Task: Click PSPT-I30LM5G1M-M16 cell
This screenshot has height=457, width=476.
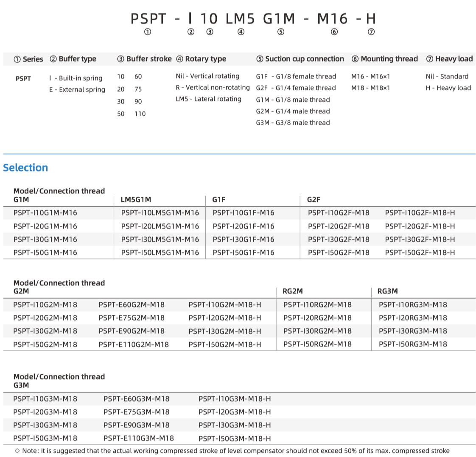Action: 160,240
